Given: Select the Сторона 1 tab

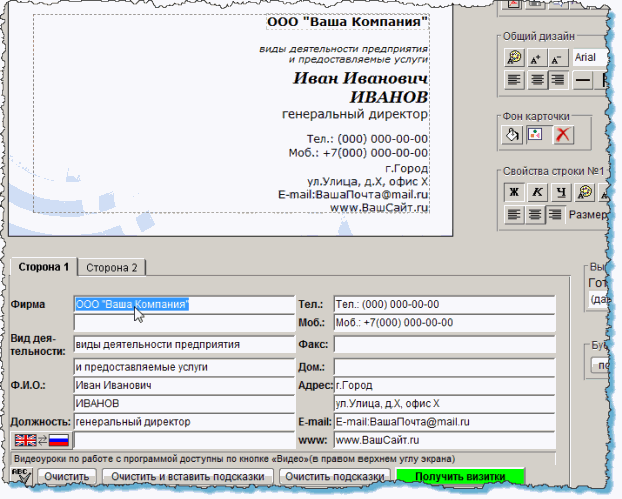Looking at the screenshot, I should pos(42,267).
